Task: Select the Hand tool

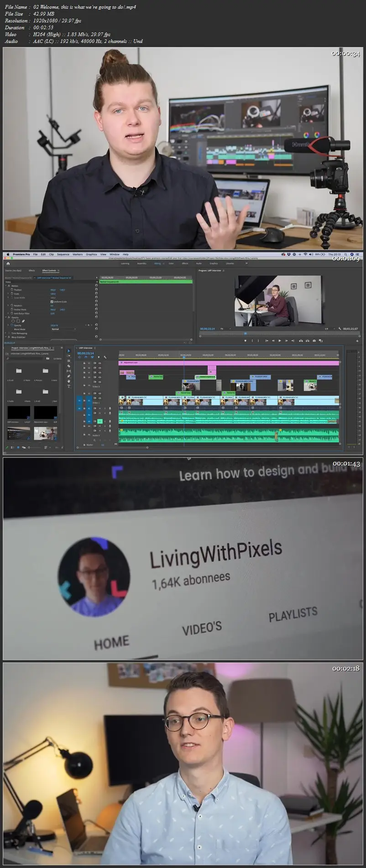Action: pyautogui.click(x=68, y=381)
